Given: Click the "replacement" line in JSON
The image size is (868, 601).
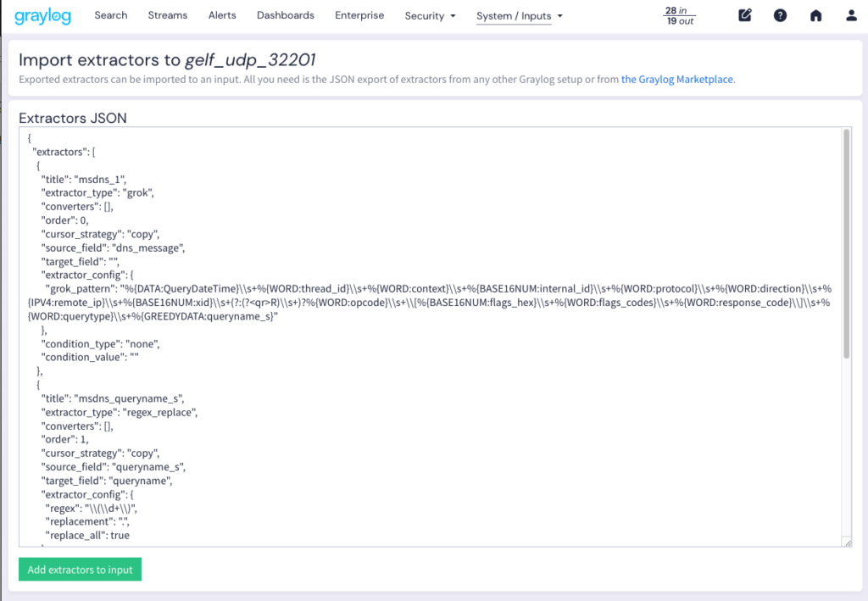Looking at the screenshot, I should click(87, 521).
